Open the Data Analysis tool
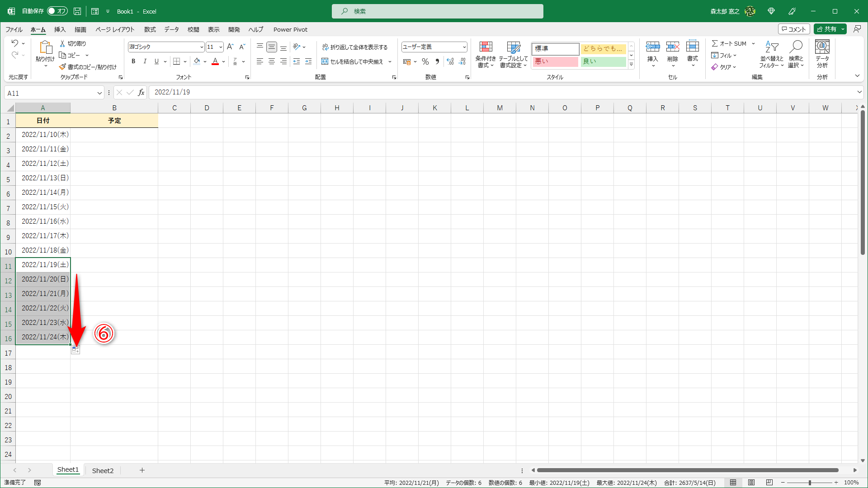Image resolution: width=868 pixels, height=488 pixels. 822,54
